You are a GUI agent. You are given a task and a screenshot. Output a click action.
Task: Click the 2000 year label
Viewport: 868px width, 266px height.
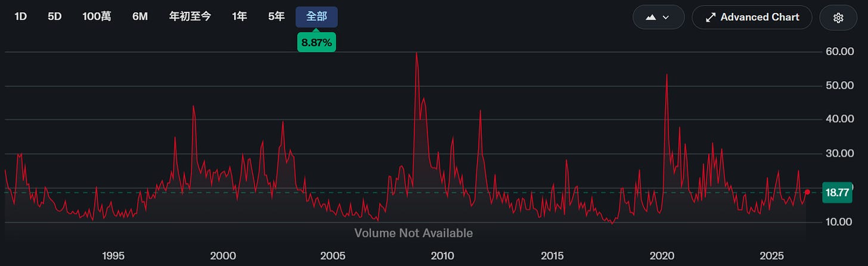click(223, 256)
